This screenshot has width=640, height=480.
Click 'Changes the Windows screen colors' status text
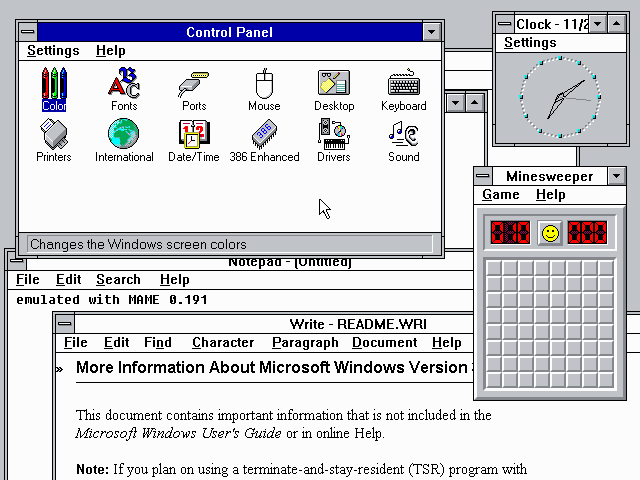138,244
